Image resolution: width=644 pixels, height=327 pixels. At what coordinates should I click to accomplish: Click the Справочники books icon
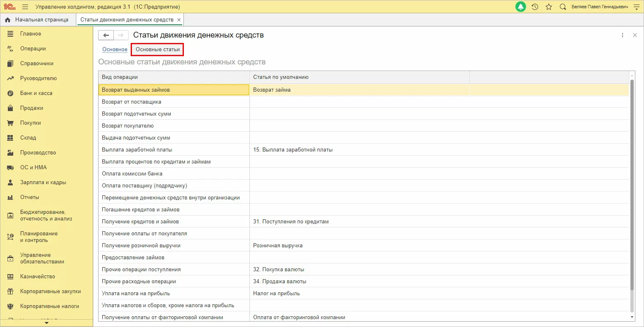coord(10,64)
